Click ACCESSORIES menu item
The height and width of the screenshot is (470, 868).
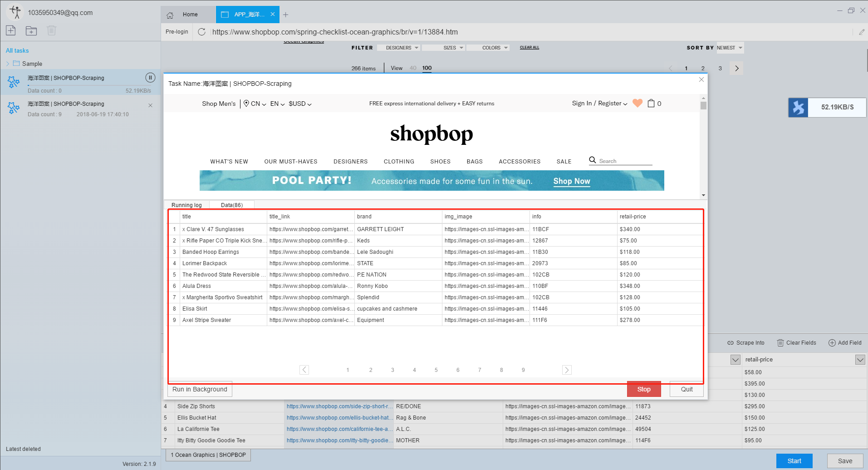coord(520,161)
